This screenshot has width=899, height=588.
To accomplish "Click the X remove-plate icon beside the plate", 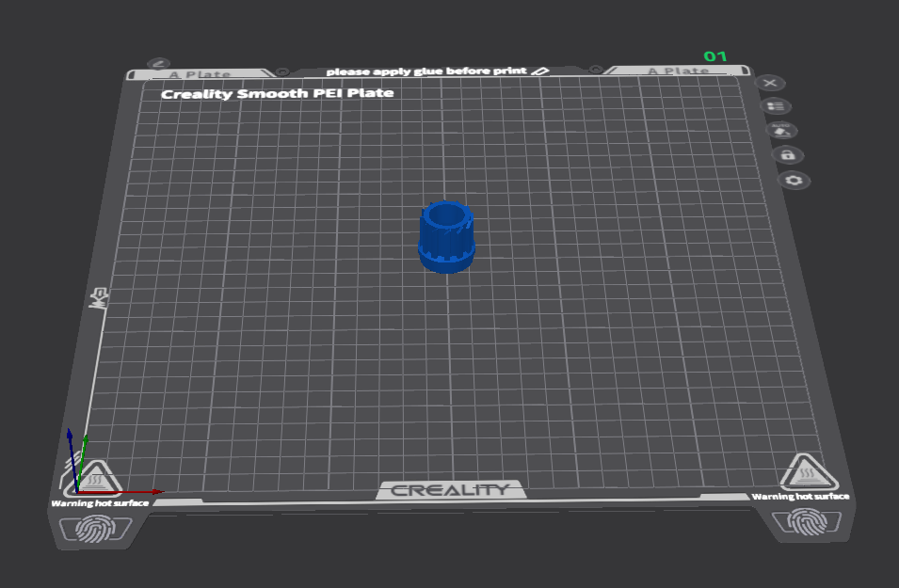I will (x=770, y=83).
